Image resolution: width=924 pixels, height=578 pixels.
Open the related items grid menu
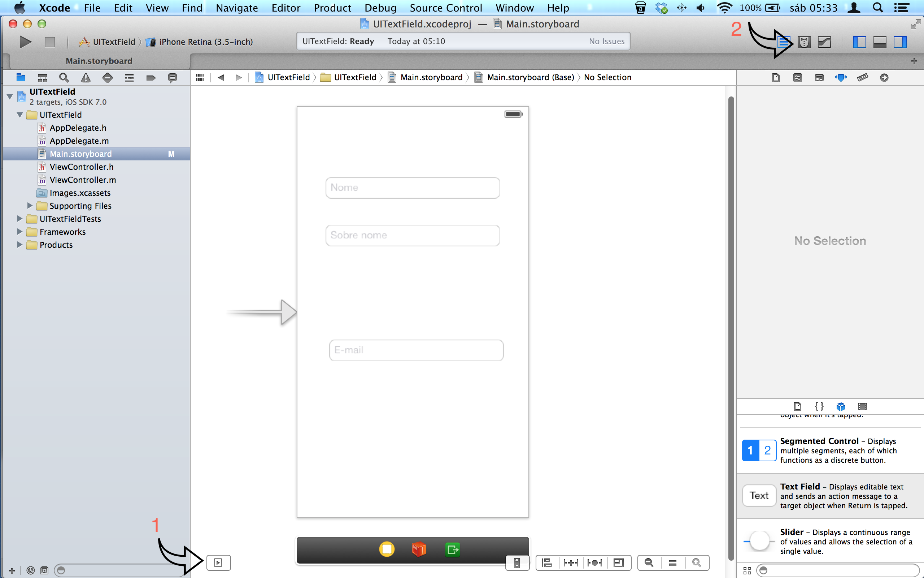point(200,77)
